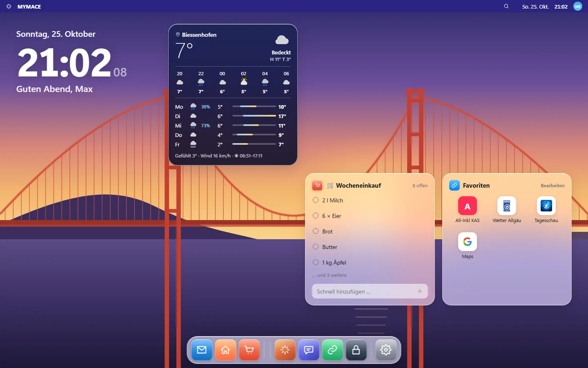Viewport: 588px width, 368px height.
Task: Click the MYMACE logo icon
Action: pyautogui.click(x=9, y=7)
